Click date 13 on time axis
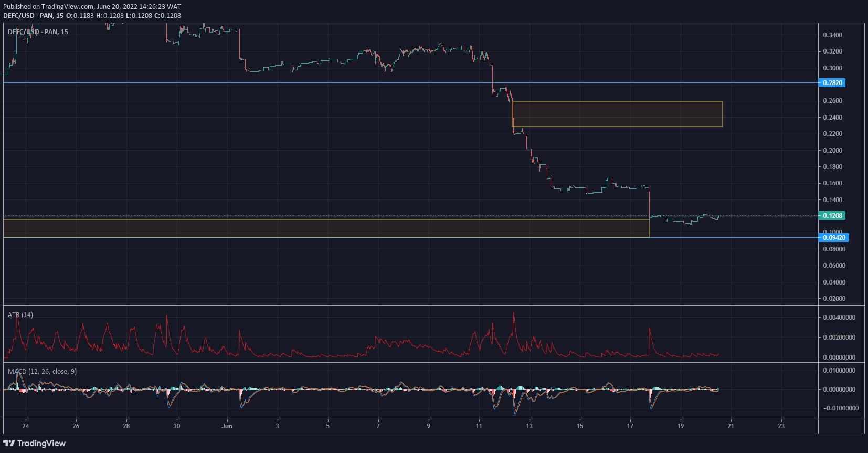The image size is (868, 453). [530, 426]
